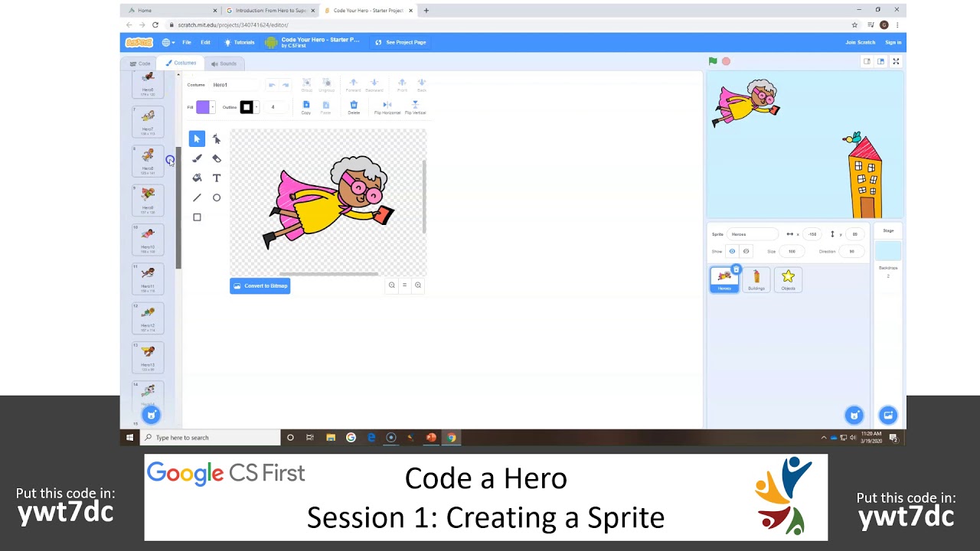Switch to the Sounds tab

pyautogui.click(x=224, y=64)
